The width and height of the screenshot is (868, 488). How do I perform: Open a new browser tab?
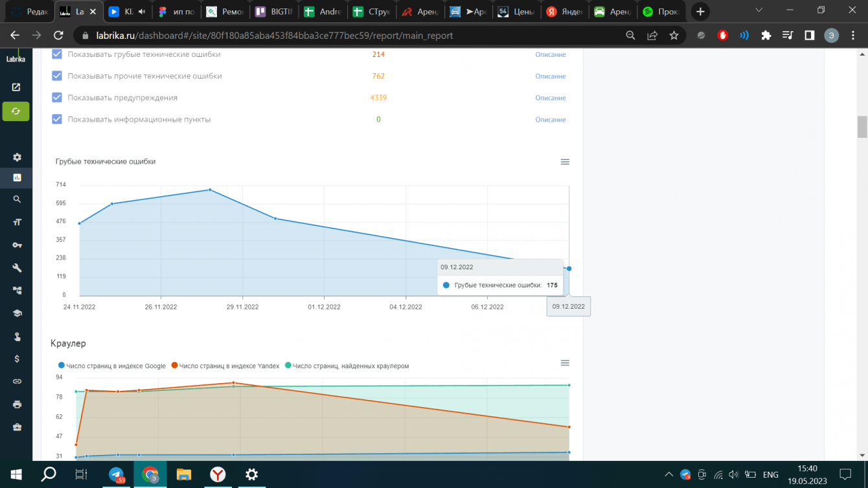[x=700, y=12]
